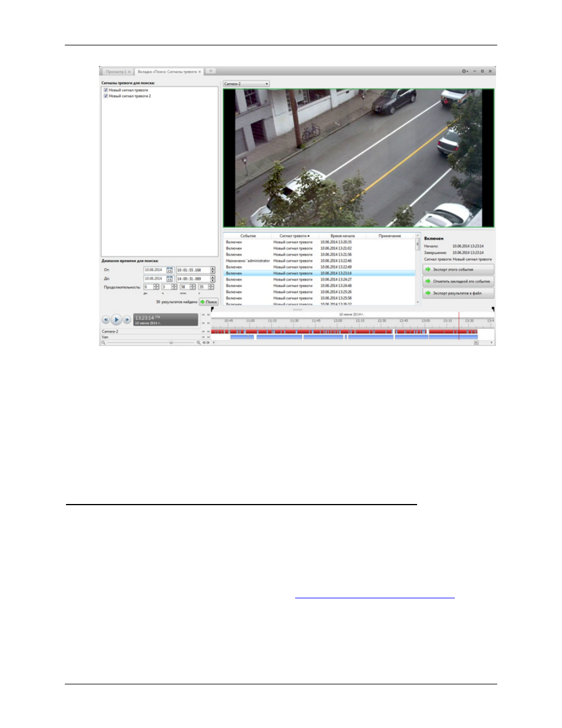Play the recorded video
The width and height of the screenshot is (562, 728).
(117, 319)
